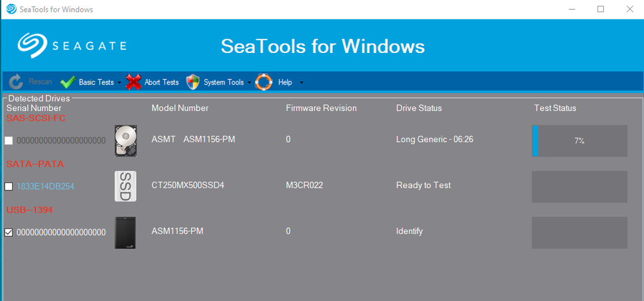Click the hard disk icon for ASMT drive

click(126, 140)
